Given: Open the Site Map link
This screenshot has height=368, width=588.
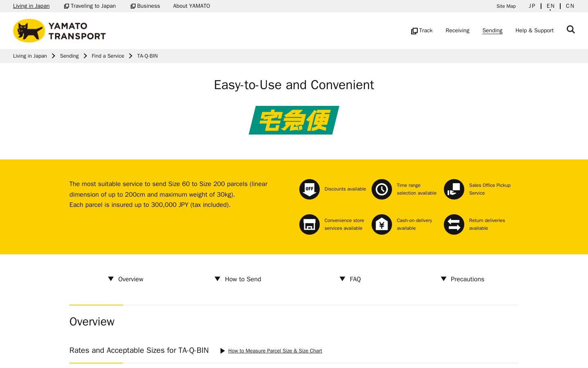Looking at the screenshot, I should click(506, 6).
